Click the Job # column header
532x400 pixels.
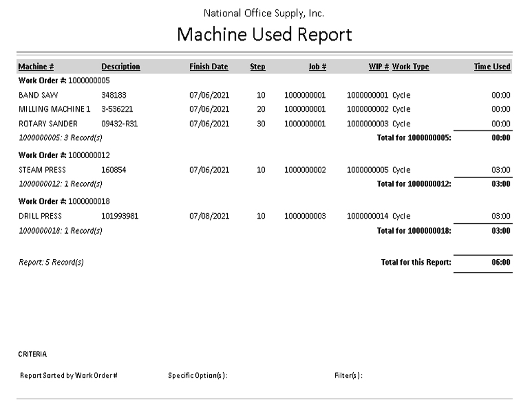click(x=317, y=67)
